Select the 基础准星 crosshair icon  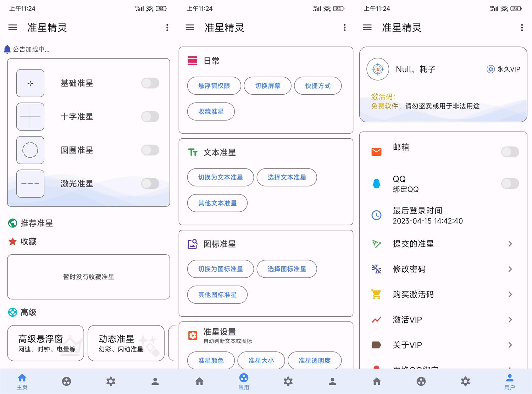pos(30,83)
